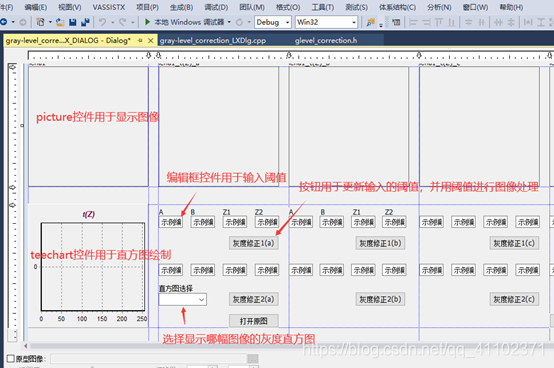
Task: Click the center vertically icon
Action: tap(468, 23)
